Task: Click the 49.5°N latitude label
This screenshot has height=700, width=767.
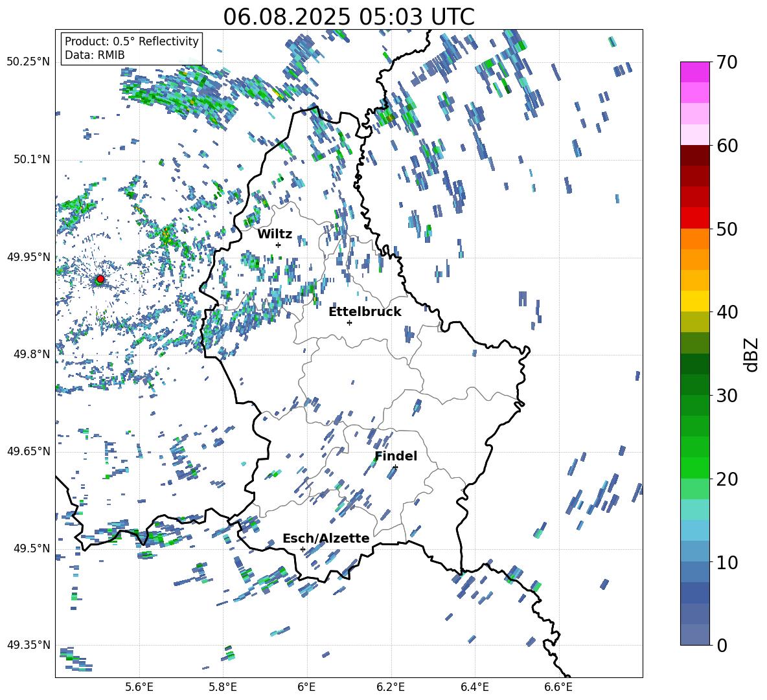Action: 30,548
